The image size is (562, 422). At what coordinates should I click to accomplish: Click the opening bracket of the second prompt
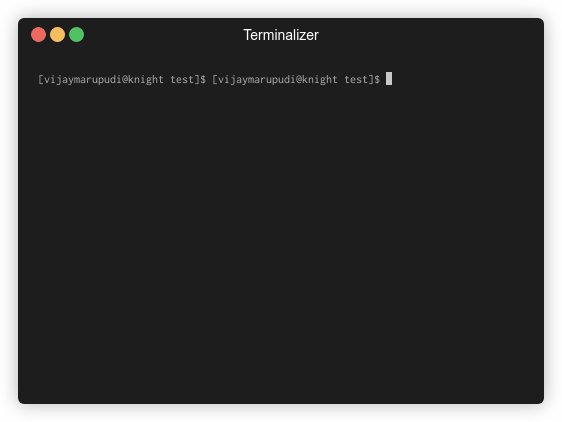(215, 79)
